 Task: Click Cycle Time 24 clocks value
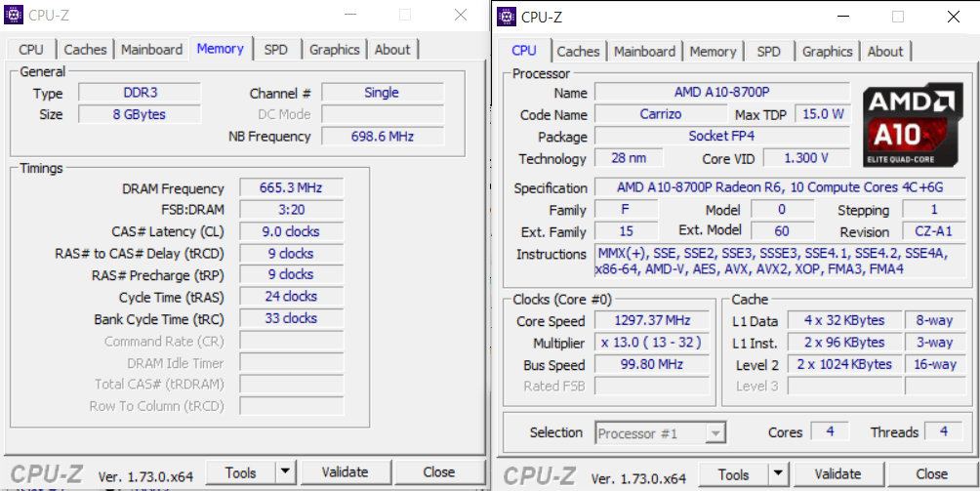292,297
